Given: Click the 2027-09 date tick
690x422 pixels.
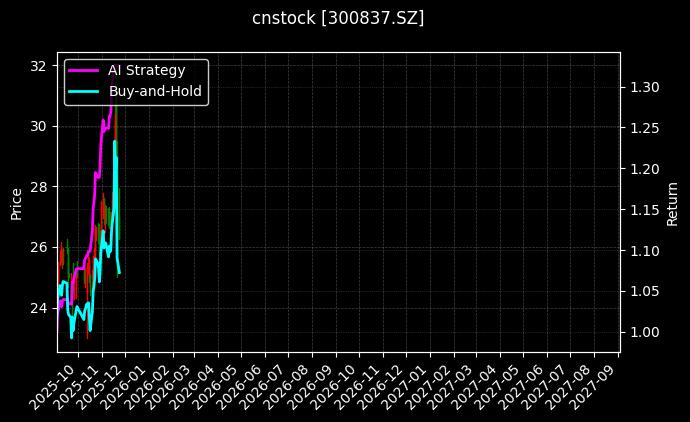Looking at the screenshot, I should 592,384.
